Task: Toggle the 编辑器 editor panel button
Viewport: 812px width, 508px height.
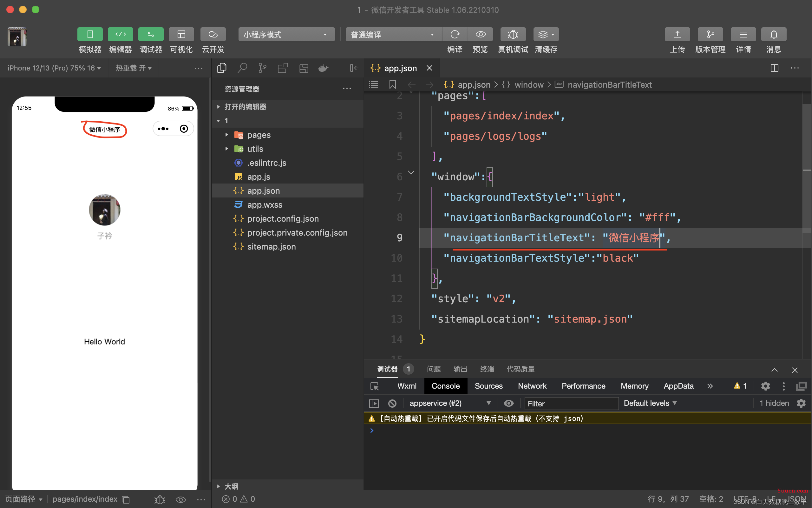Action: [121, 34]
